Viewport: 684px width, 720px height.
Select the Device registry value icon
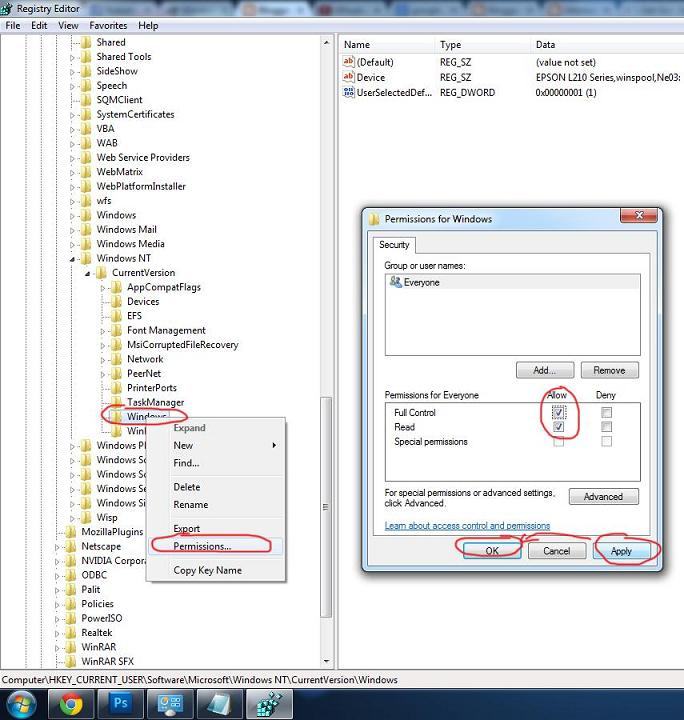[x=349, y=77]
